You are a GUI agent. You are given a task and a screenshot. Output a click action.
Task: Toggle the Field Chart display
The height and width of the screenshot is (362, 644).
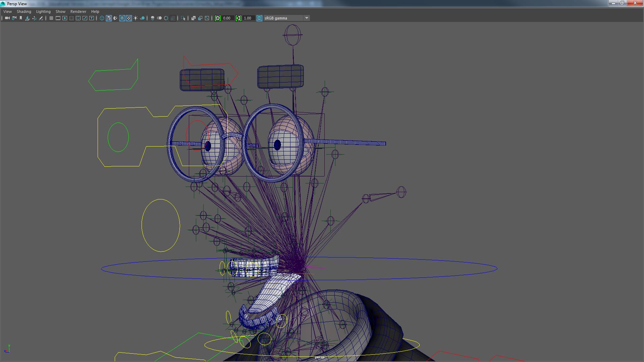point(78,18)
